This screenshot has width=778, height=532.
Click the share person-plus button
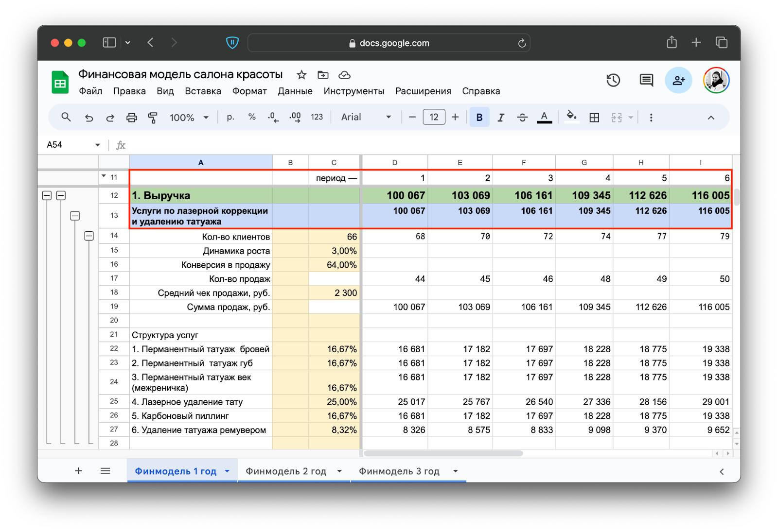point(678,80)
